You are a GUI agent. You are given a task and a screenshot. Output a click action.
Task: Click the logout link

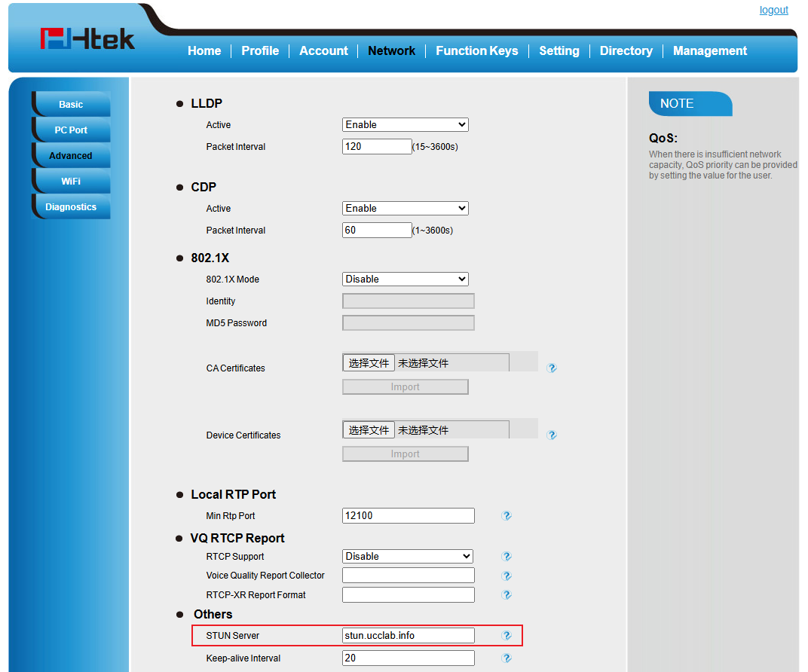(773, 11)
